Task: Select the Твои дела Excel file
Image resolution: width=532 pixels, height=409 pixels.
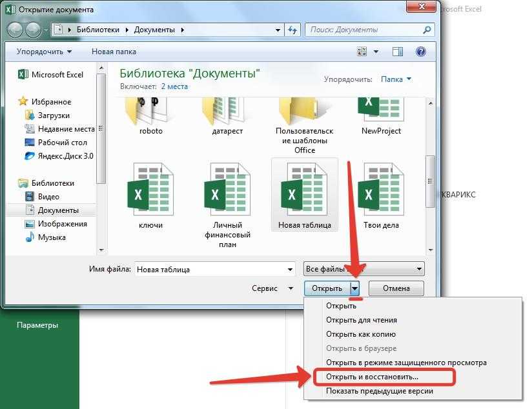Action: pyautogui.click(x=381, y=196)
